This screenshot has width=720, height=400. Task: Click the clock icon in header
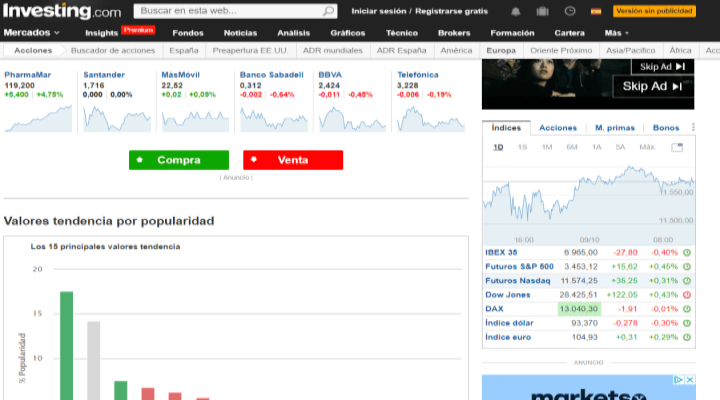[x=570, y=11]
